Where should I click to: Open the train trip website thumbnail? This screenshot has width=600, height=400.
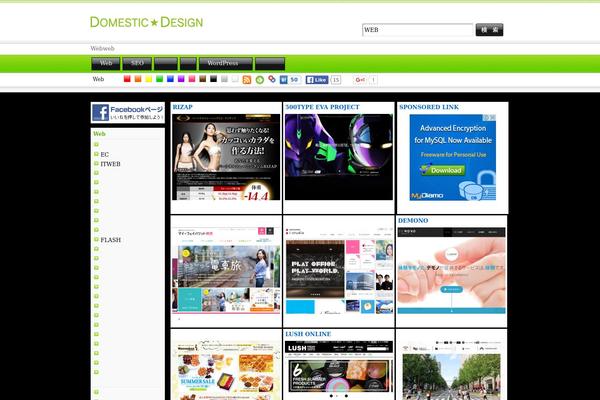point(226,271)
